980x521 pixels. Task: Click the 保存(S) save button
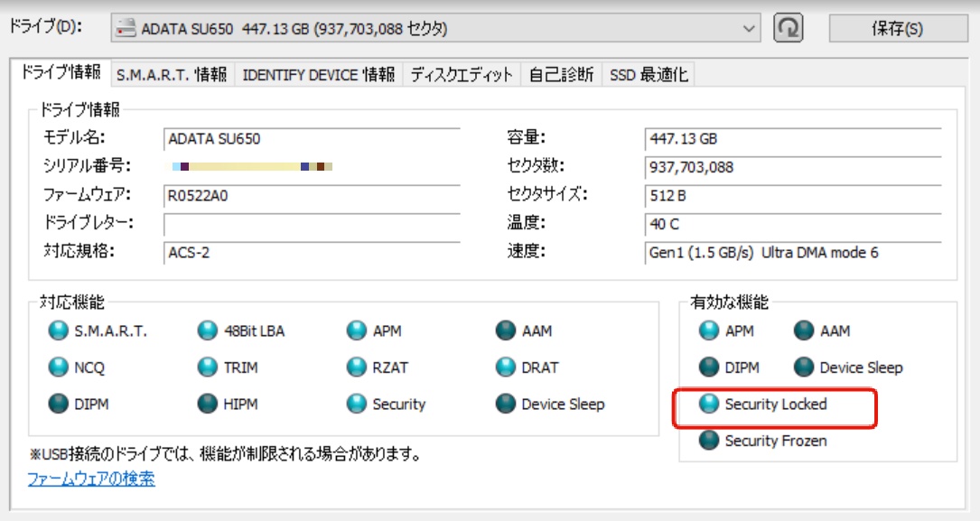point(898,28)
